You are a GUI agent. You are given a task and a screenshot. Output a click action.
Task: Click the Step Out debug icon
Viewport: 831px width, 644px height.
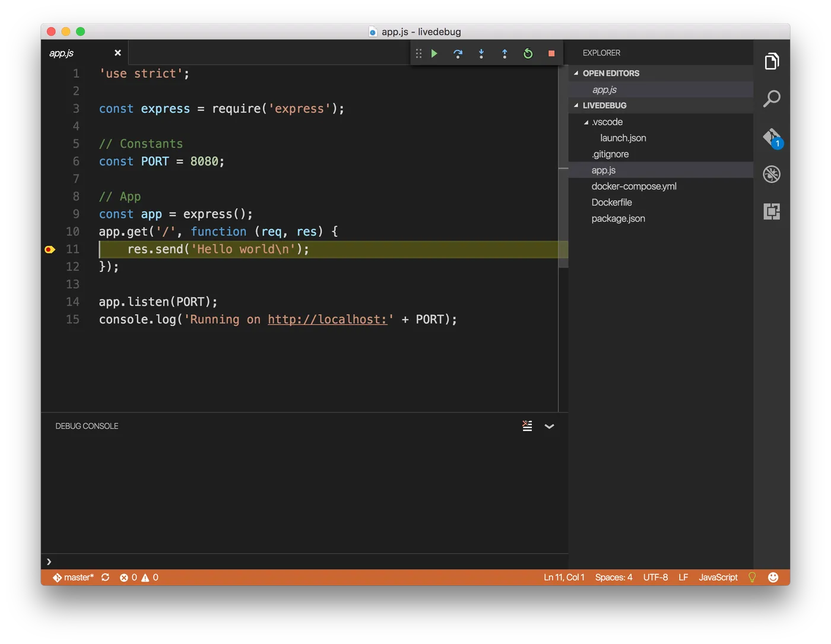pyautogui.click(x=505, y=53)
